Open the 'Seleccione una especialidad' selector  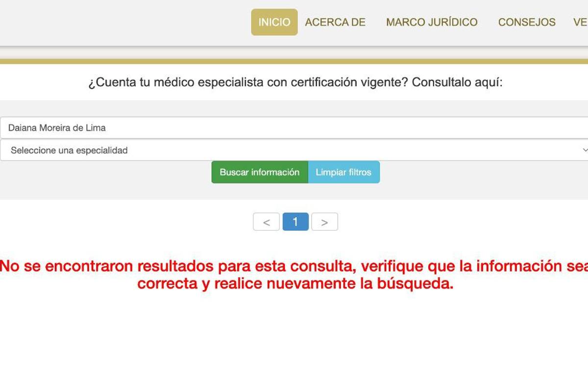click(x=294, y=150)
